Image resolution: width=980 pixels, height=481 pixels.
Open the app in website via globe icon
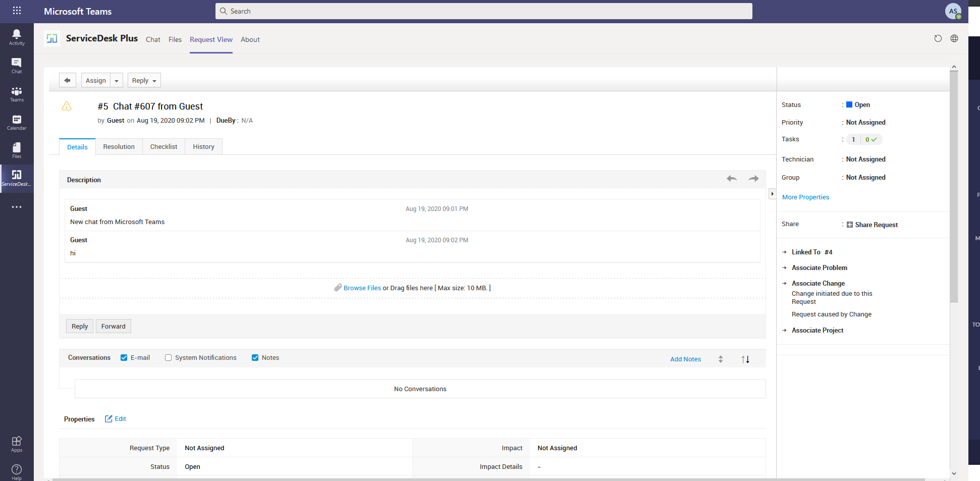(x=954, y=38)
